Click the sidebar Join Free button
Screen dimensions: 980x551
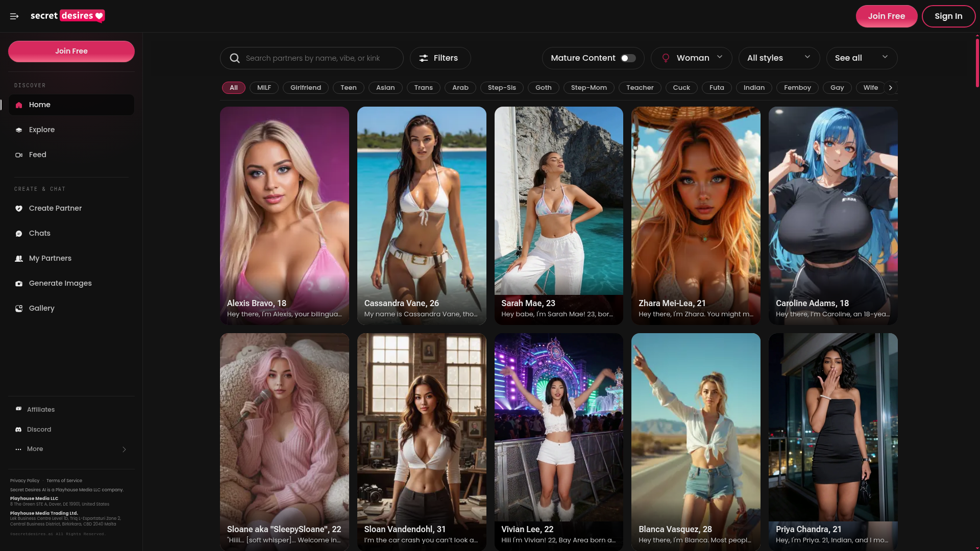71,52
